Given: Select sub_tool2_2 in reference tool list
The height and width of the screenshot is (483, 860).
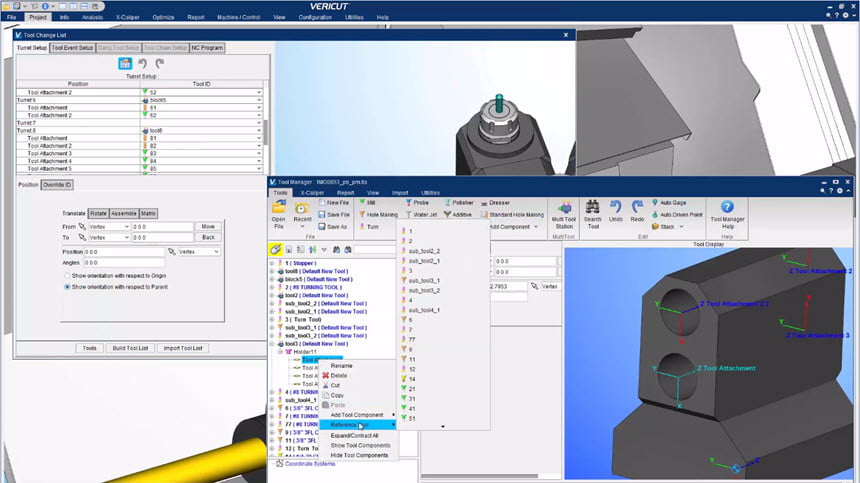Looking at the screenshot, I should (425, 251).
